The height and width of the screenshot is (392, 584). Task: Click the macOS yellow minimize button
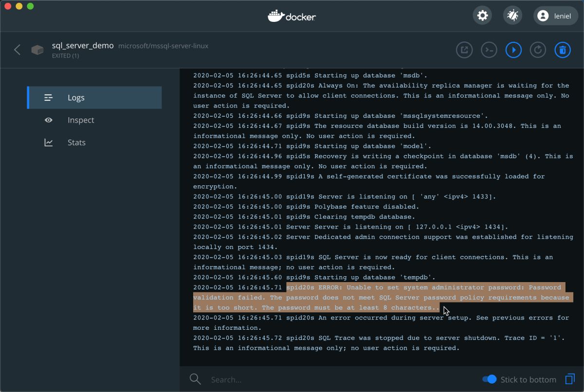(19, 6)
